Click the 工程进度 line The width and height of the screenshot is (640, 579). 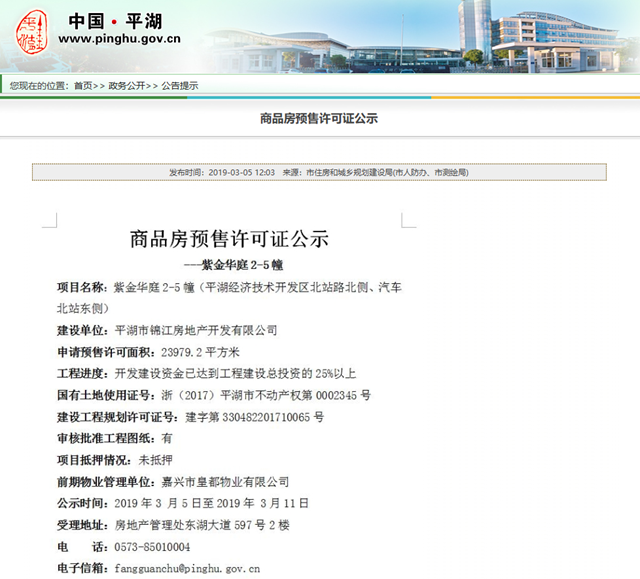207,373
